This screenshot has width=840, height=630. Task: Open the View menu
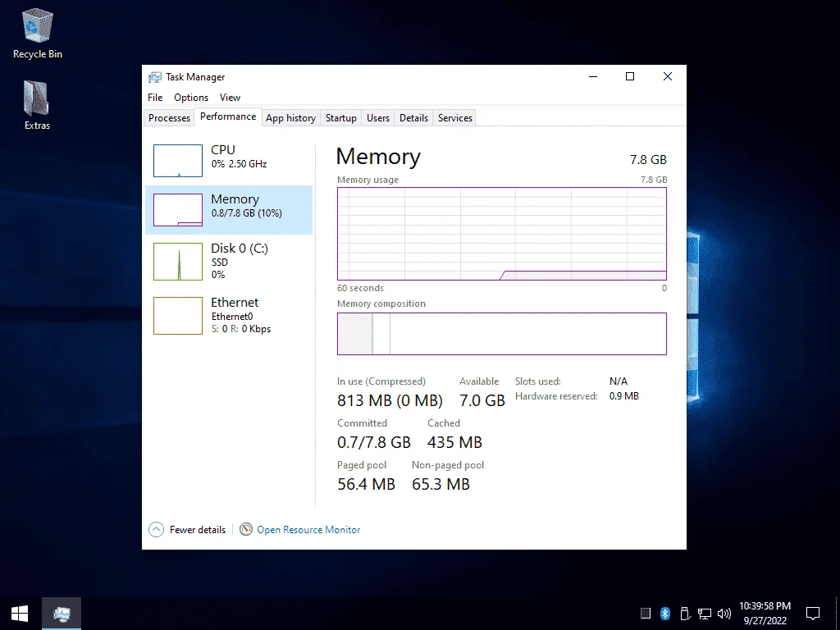(x=230, y=98)
